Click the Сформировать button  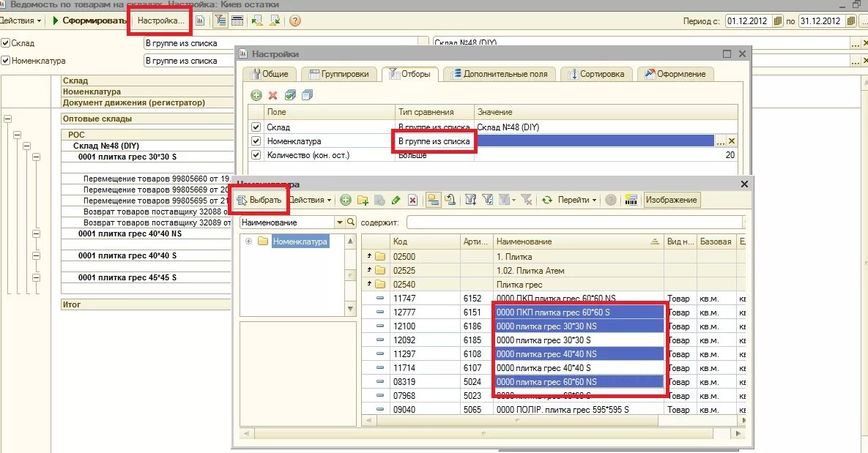(89, 20)
